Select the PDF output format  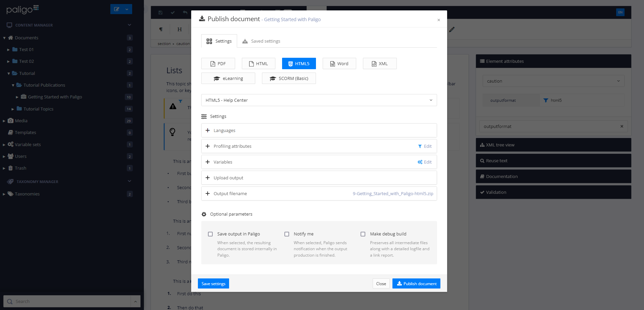pyautogui.click(x=218, y=63)
